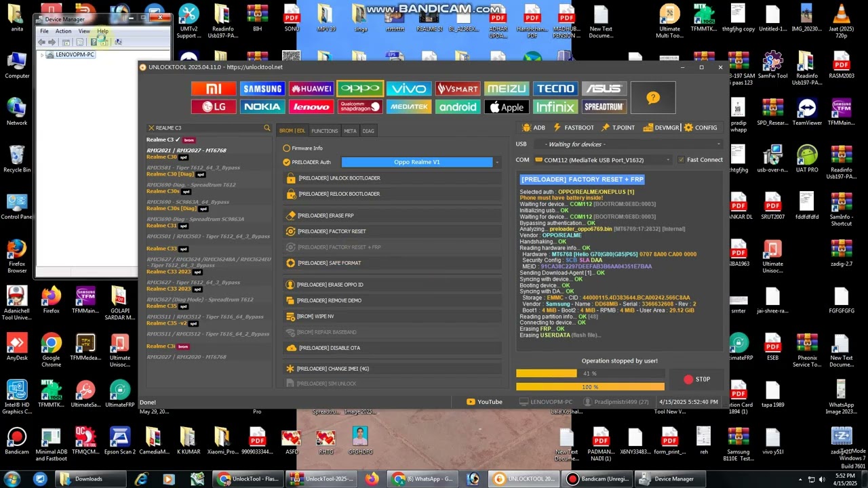Click the 100% progress bar
Screen dimensions: 868x488
coord(590,387)
